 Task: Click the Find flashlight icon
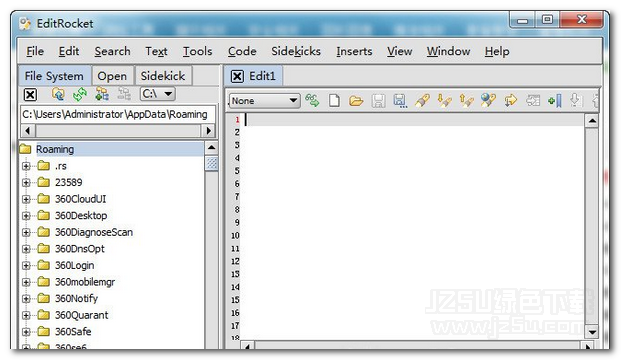tap(422, 101)
